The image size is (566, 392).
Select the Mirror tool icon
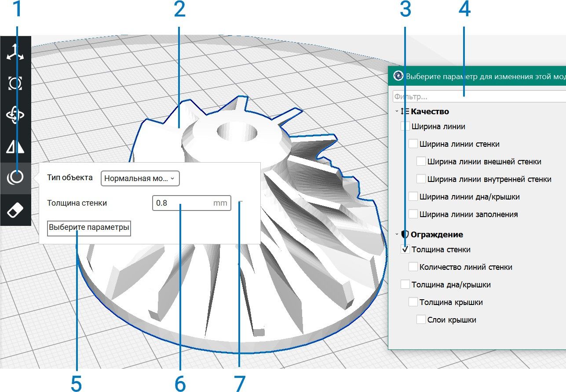point(15,147)
